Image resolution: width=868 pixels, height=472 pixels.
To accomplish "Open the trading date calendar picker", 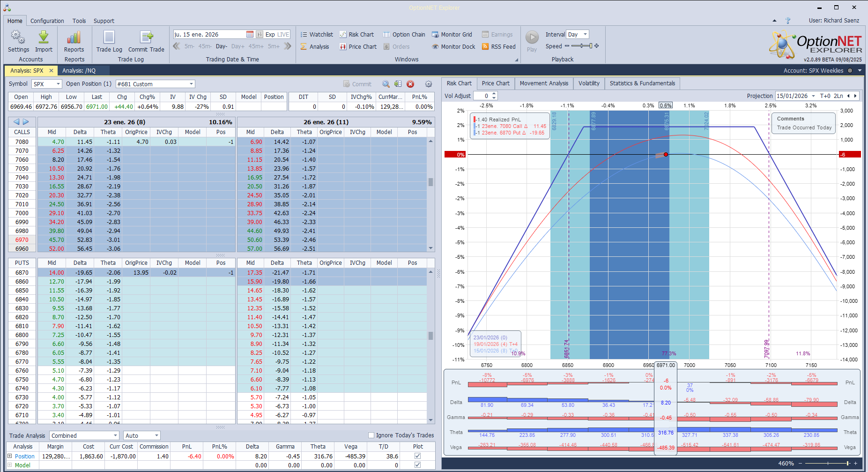I will [x=250, y=34].
